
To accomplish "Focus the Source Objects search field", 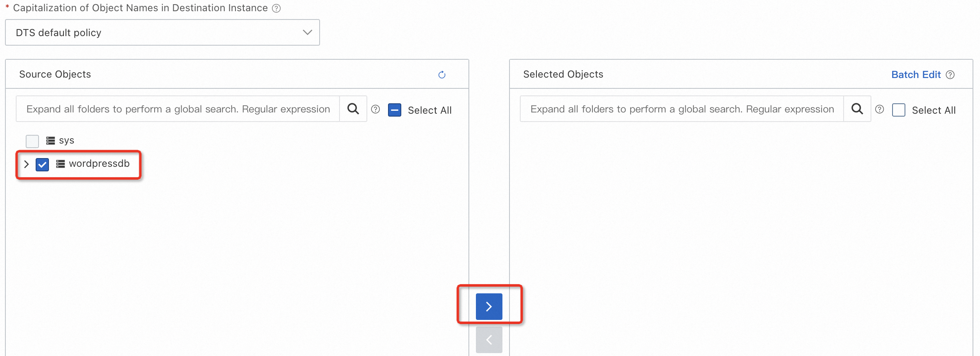I will (x=178, y=109).
